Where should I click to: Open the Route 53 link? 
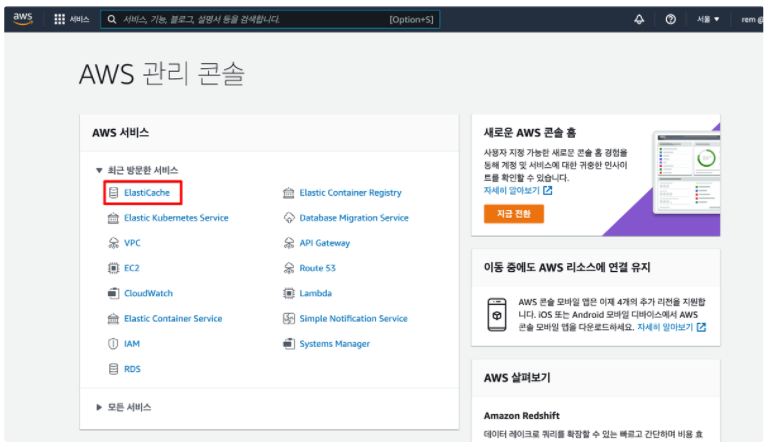pyautogui.click(x=318, y=268)
